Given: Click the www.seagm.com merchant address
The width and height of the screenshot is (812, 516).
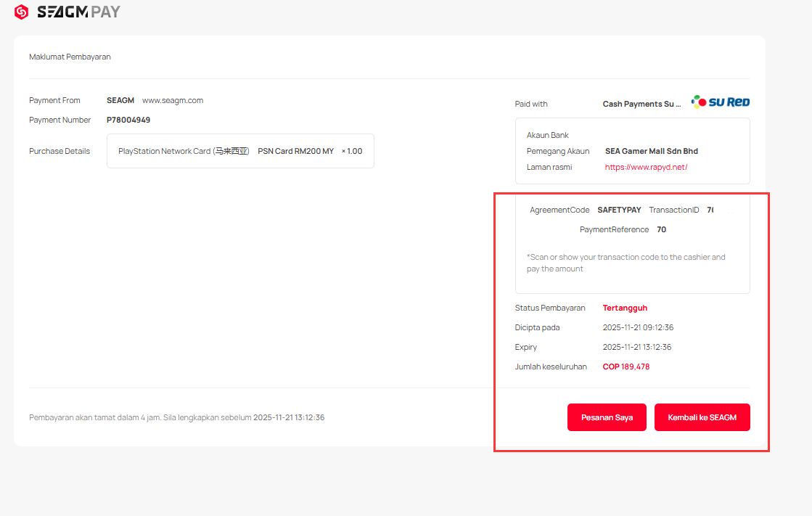Looking at the screenshot, I should coord(173,100).
